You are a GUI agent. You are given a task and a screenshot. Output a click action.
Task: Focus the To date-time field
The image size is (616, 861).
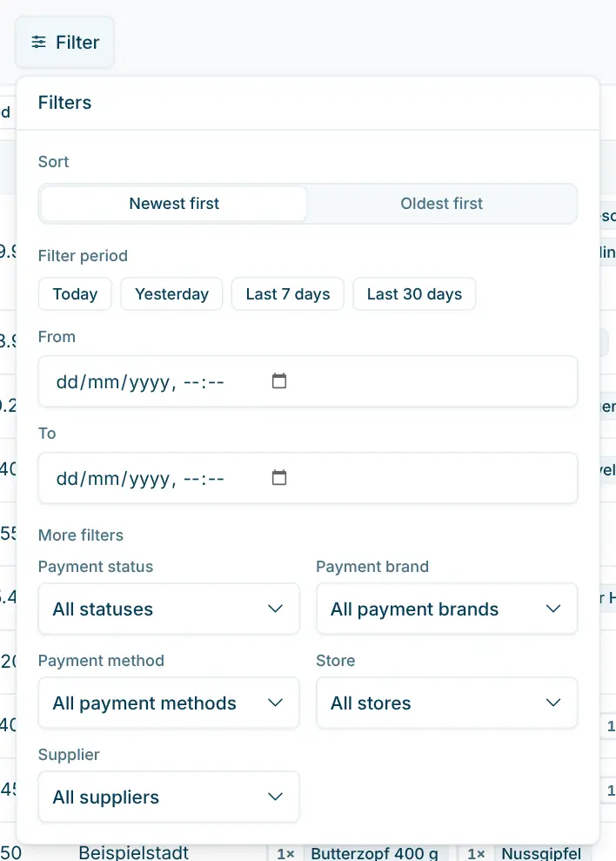point(308,478)
